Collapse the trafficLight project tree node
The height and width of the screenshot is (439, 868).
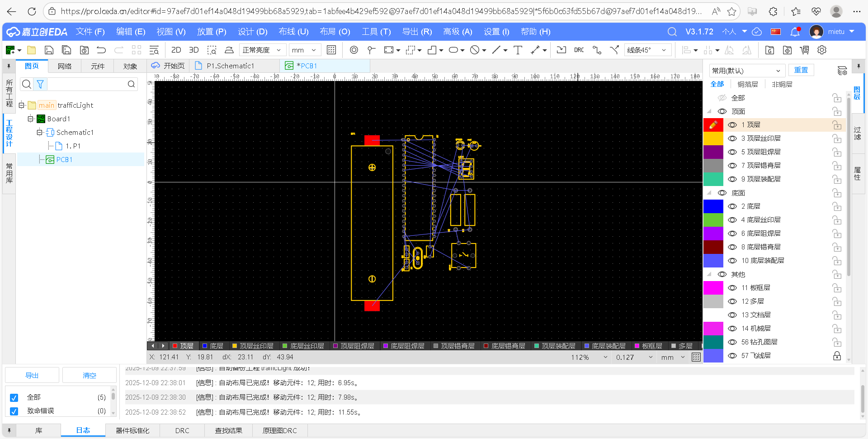point(21,105)
